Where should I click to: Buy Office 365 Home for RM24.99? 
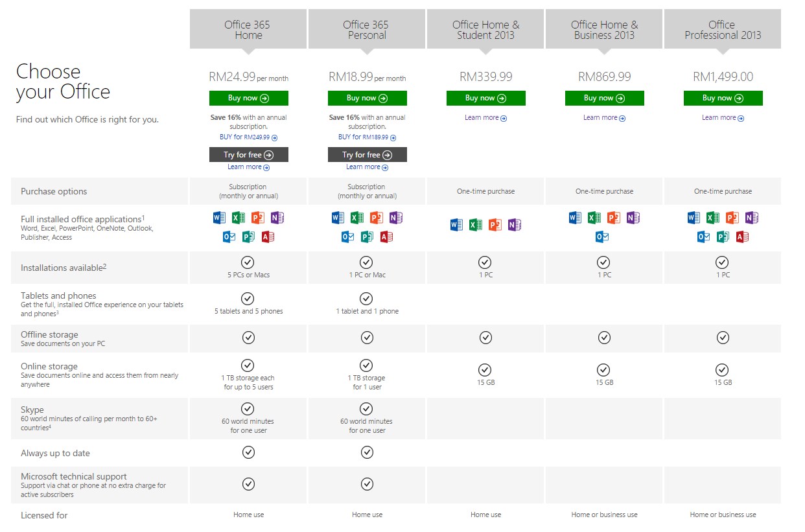click(249, 98)
